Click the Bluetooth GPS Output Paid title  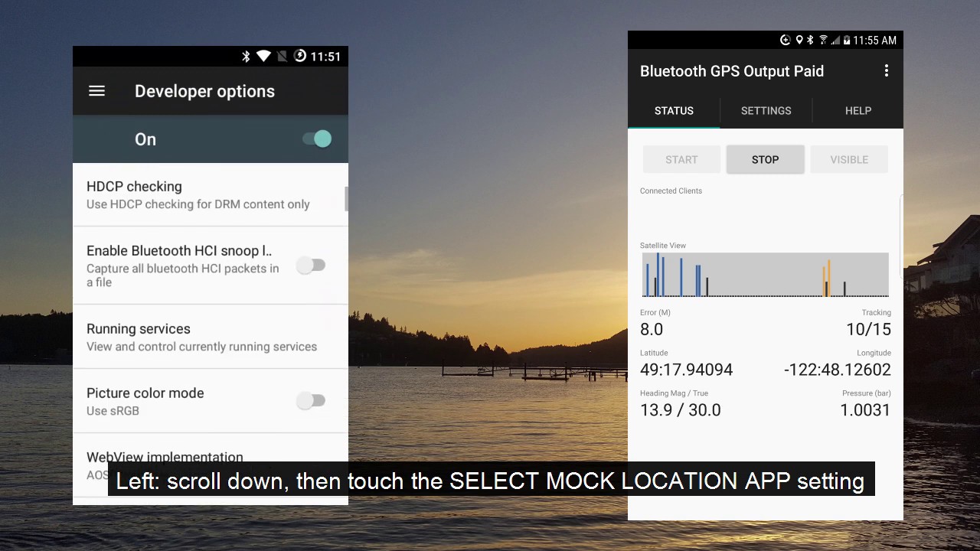coord(732,71)
